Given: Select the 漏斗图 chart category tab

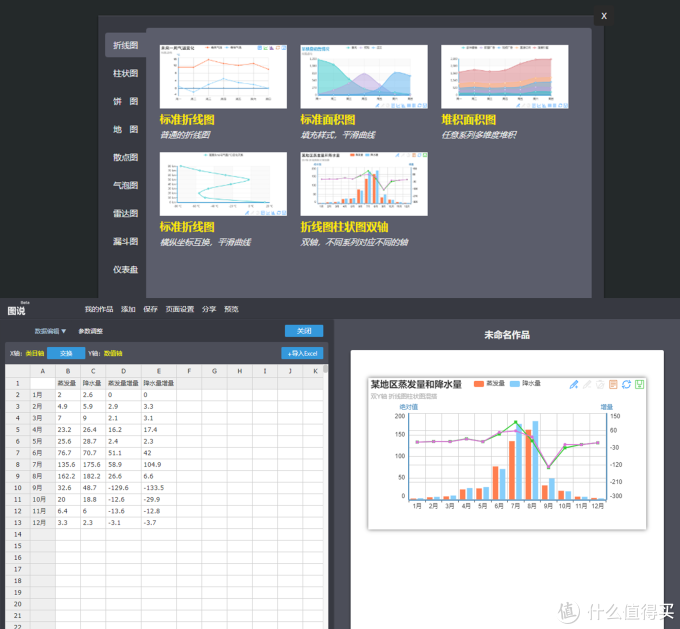Looking at the screenshot, I should click(x=125, y=242).
